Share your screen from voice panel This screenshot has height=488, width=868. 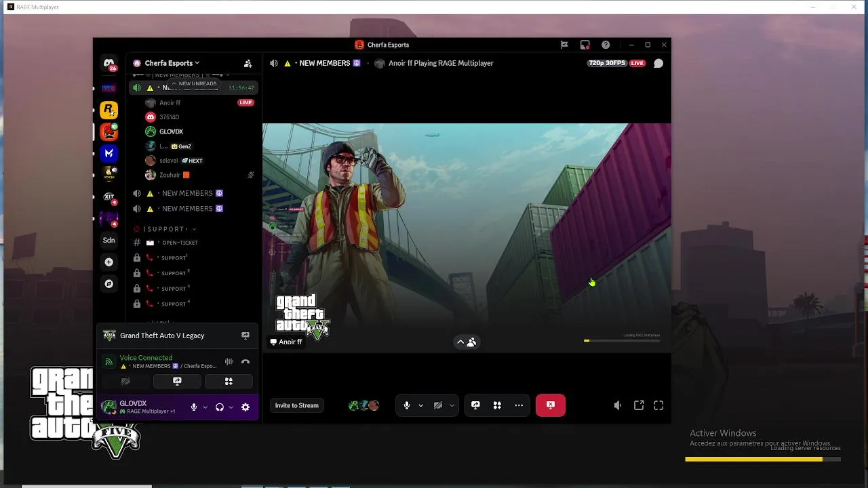tap(177, 382)
